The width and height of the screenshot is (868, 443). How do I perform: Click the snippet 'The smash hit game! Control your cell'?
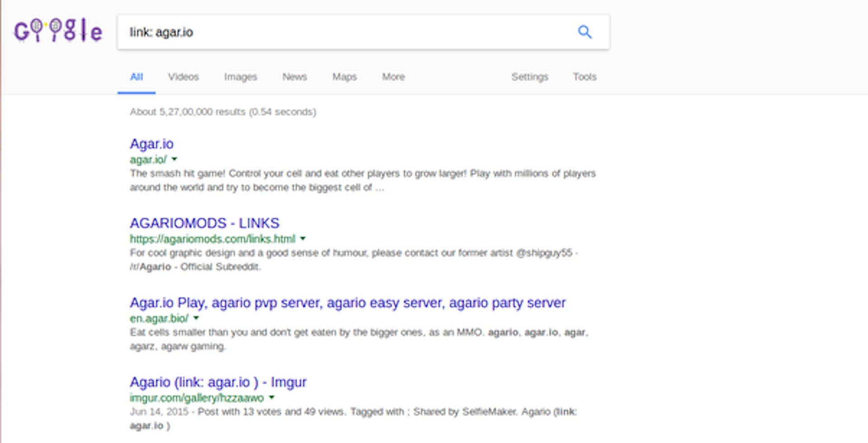coord(363,181)
